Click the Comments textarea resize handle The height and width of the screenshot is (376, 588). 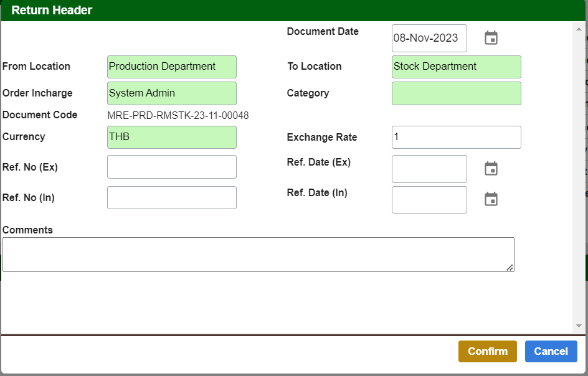510,267
